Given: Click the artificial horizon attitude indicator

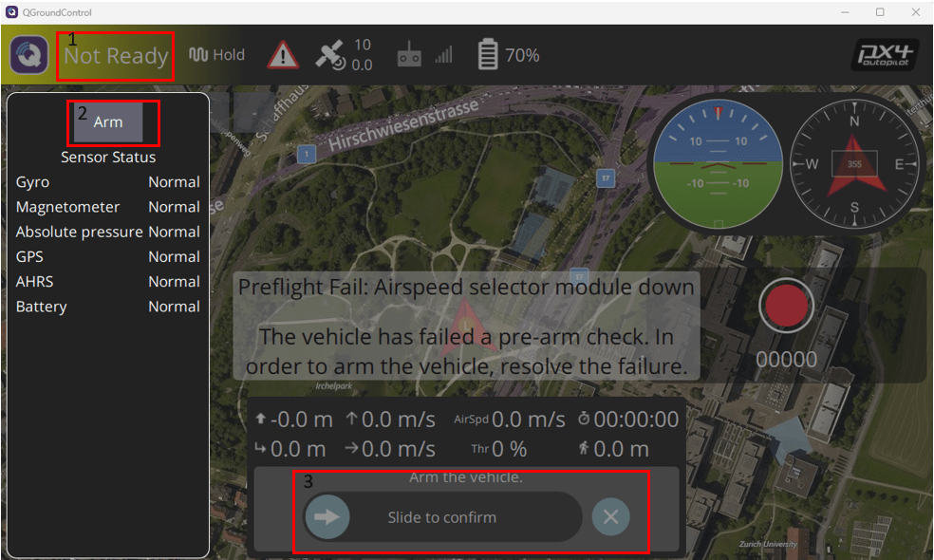Looking at the screenshot, I should 718,163.
